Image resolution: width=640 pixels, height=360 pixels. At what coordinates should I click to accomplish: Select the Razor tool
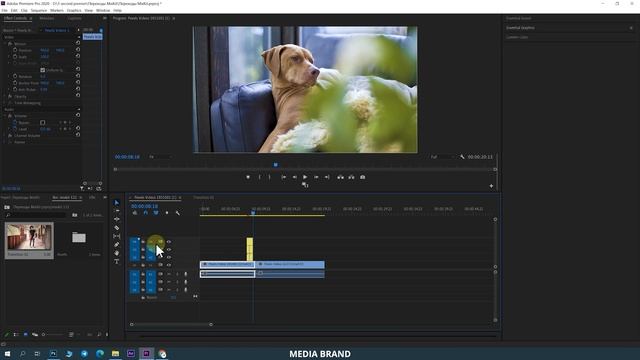pyautogui.click(x=117, y=228)
